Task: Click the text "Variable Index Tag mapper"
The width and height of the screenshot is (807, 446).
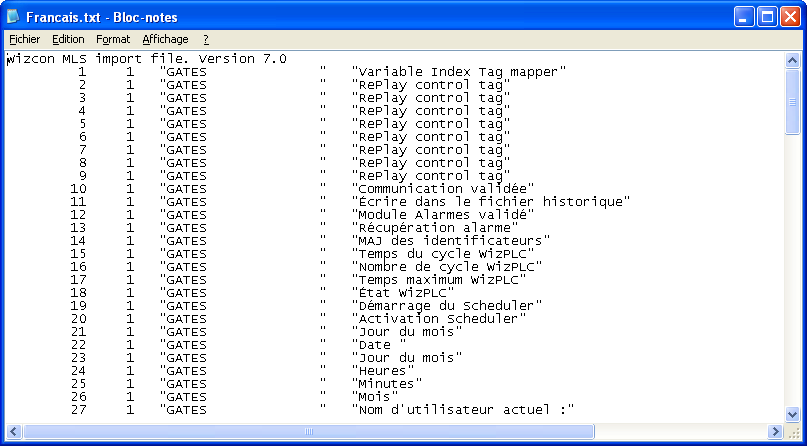Action: coord(459,72)
